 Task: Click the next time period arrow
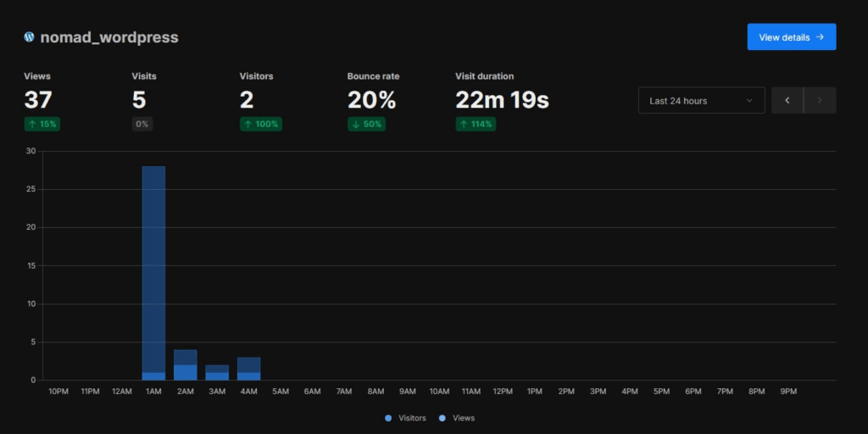click(820, 101)
